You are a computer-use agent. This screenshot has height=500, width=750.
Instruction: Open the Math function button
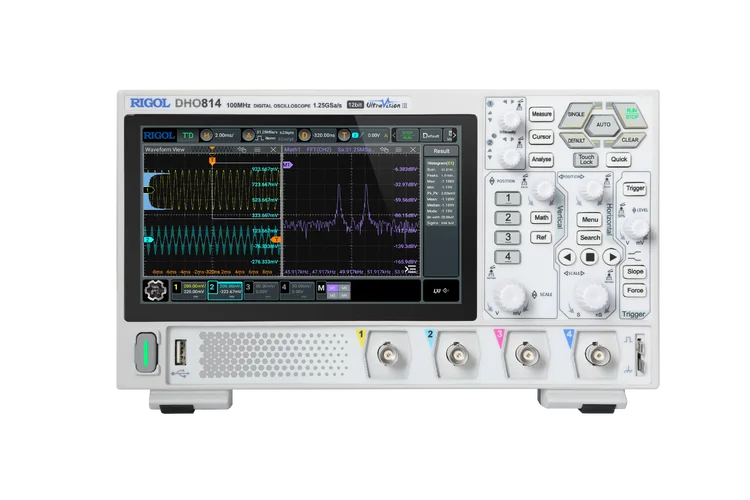tap(541, 218)
